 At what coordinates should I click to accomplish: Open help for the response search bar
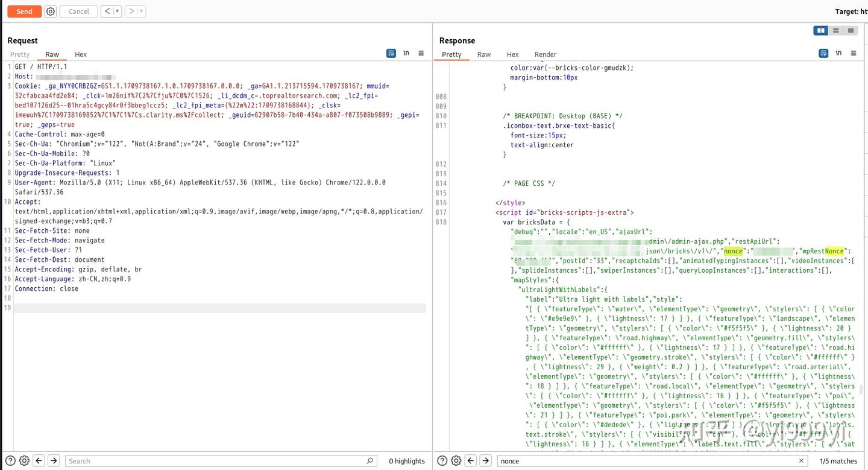point(442,460)
